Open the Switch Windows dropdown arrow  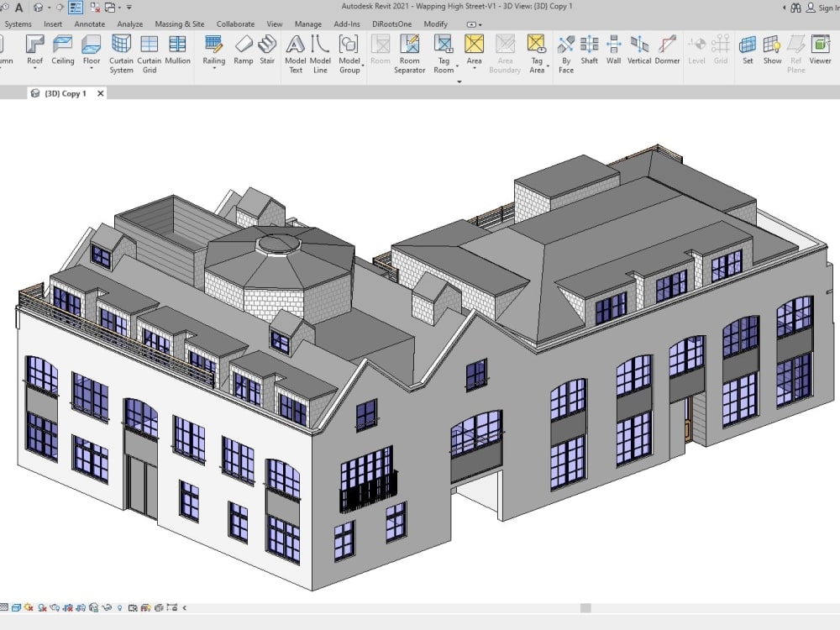point(119,8)
